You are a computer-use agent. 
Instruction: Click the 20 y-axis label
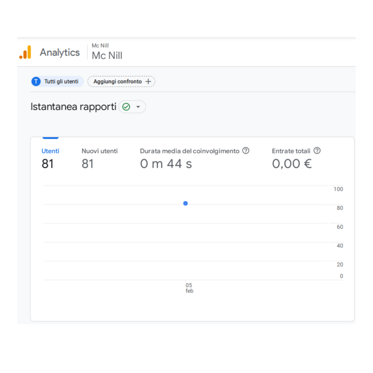click(x=340, y=265)
